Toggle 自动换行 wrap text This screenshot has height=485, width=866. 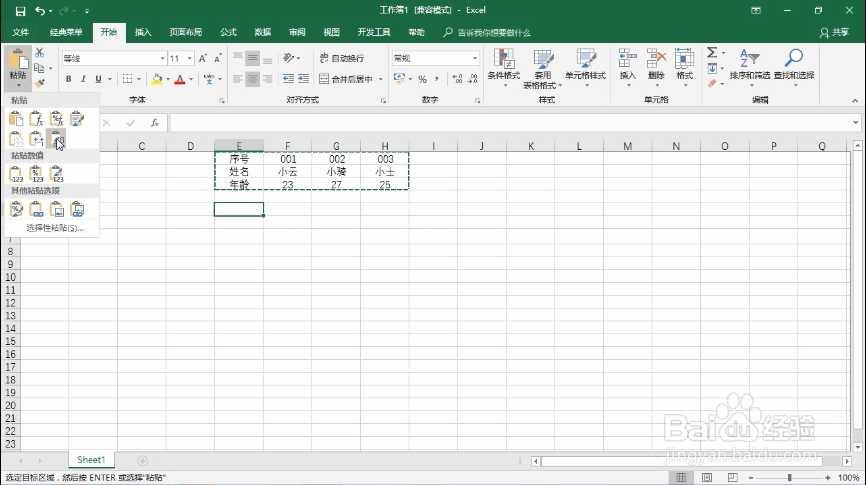coord(342,58)
